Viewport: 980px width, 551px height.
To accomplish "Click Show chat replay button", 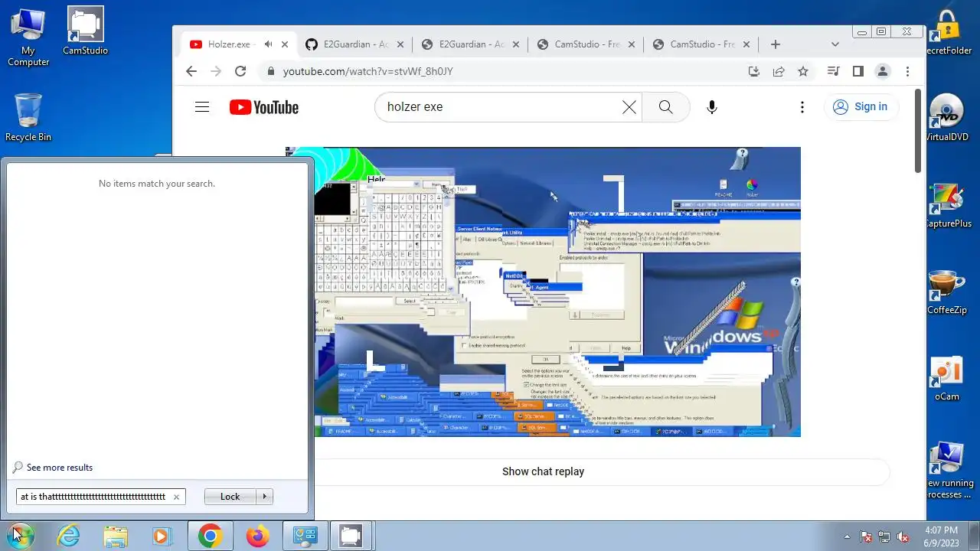I will pos(543,471).
